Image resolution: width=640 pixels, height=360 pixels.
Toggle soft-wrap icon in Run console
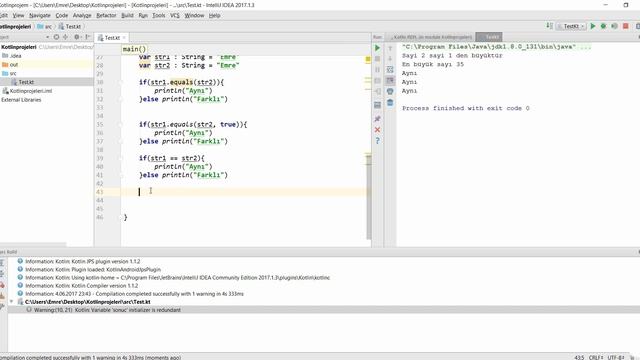click(x=390, y=70)
